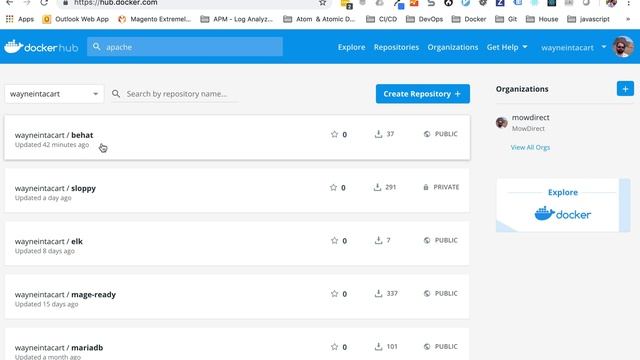
Task: Go back with the browser back arrow
Action: click(x=9, y=3)
